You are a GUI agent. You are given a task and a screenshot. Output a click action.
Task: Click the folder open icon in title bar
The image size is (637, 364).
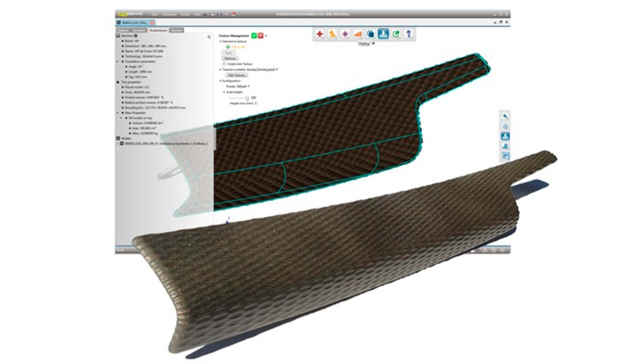[212, 14]
